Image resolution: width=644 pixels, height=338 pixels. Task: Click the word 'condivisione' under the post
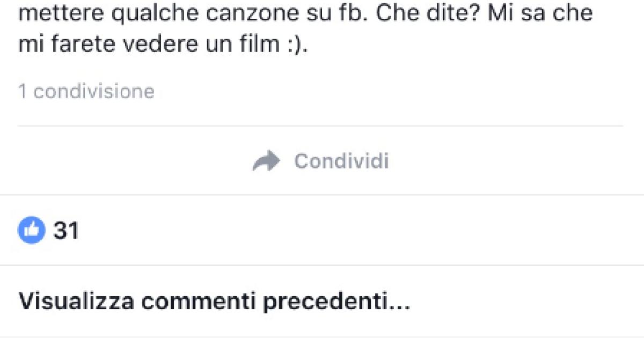coord(94,91)
